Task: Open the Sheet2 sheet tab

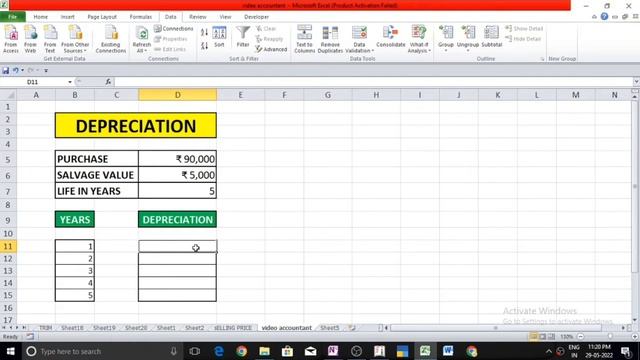Action: click(x=194, y=328)
